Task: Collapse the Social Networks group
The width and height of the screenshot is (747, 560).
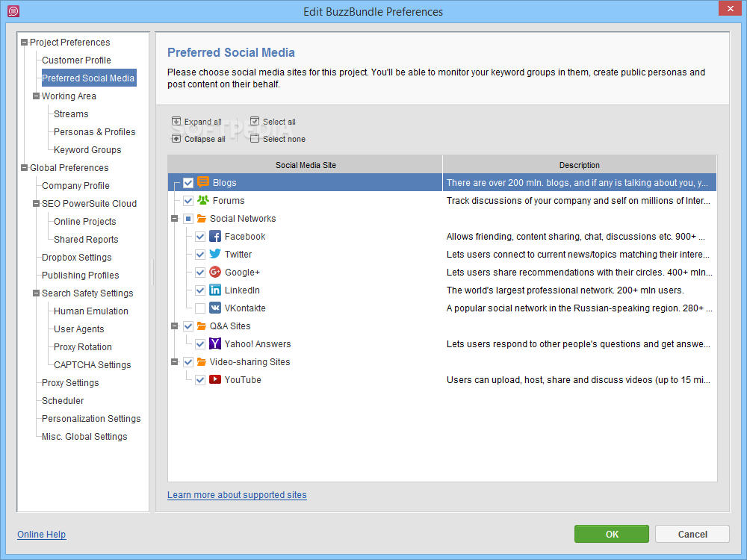Action: coord(174,219)
